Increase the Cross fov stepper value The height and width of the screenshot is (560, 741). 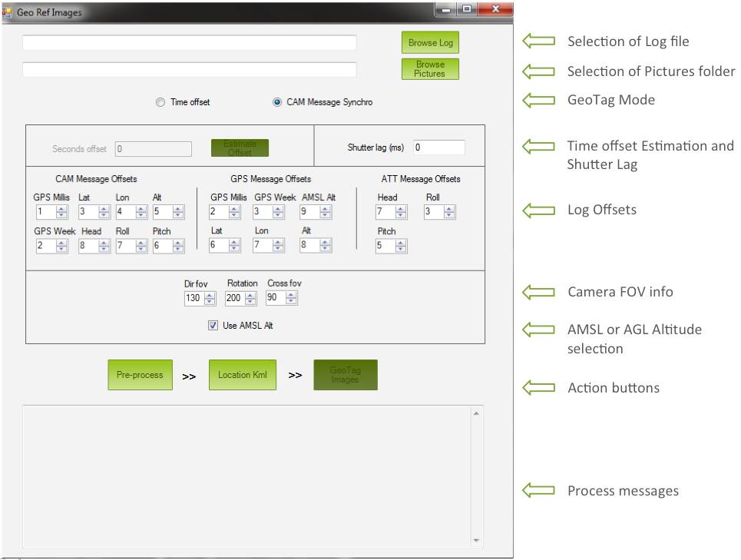click(x=291, y=294)
